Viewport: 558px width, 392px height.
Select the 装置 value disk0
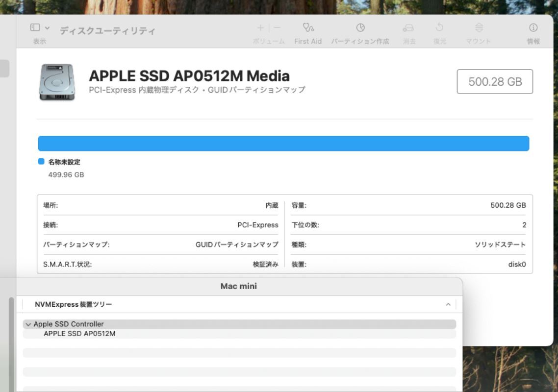[x=517, y=264]
